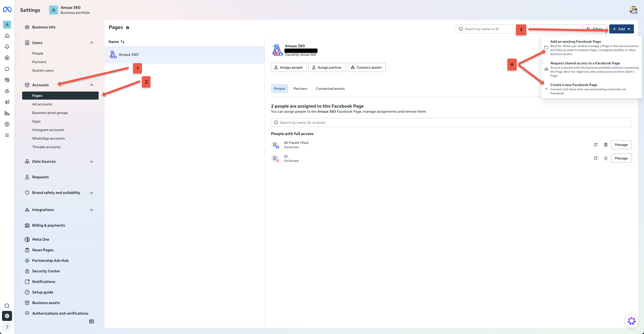Open Amaze 360 business portfolio switcher
The height and width of the screenshot is (334, 644).
69,10
